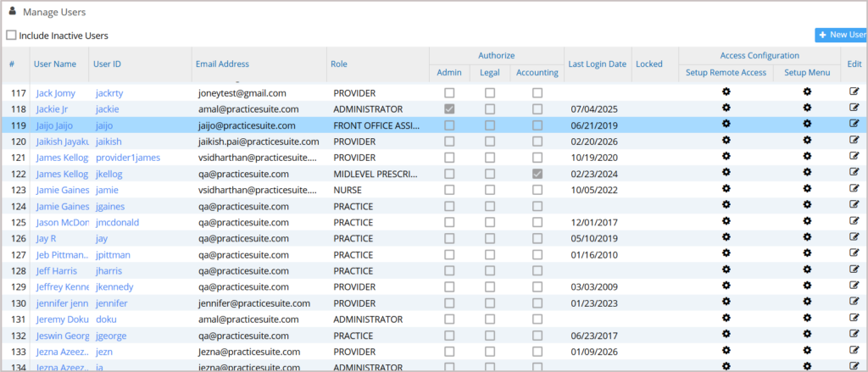Open Setup Menu gear for Jaijo Jaijo row
This screenshot has width=868, height=372.
pos(807,125)
